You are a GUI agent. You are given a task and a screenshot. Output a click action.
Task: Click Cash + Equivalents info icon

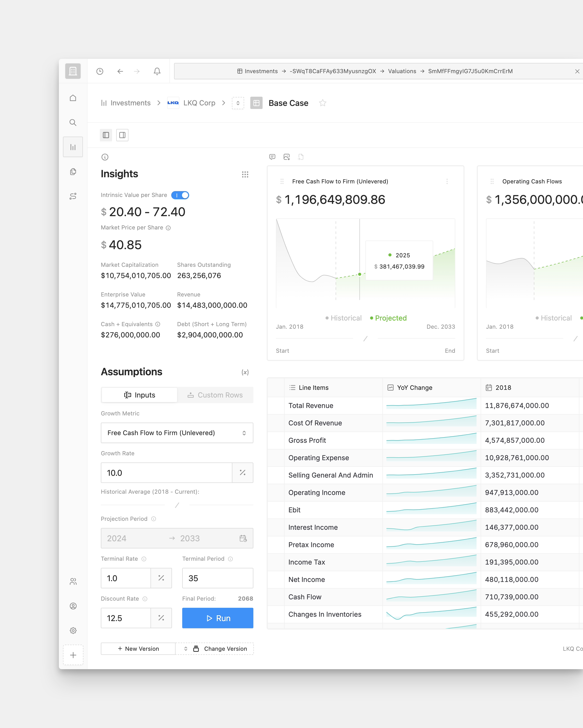click(158, 324)
